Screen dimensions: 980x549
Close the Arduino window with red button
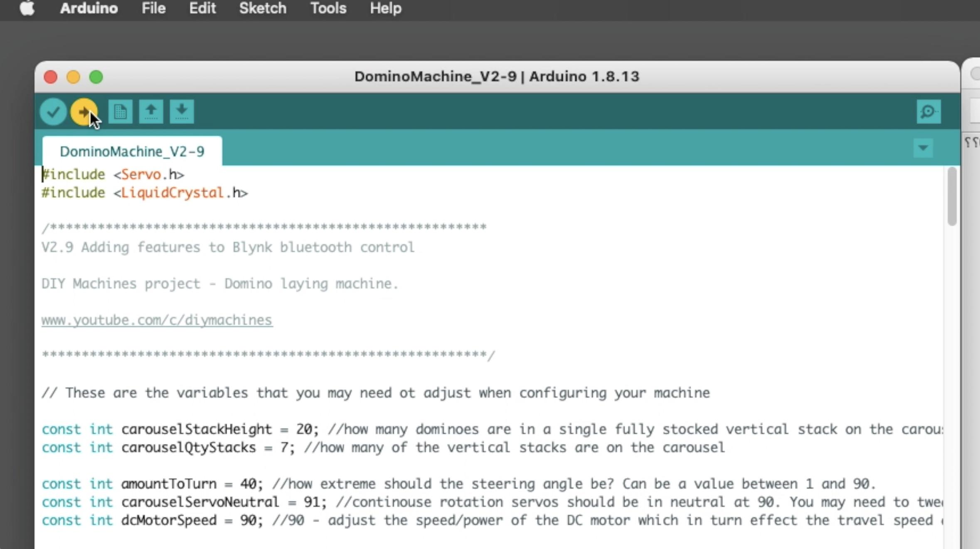pyautogui.click(x=51, y=77)
